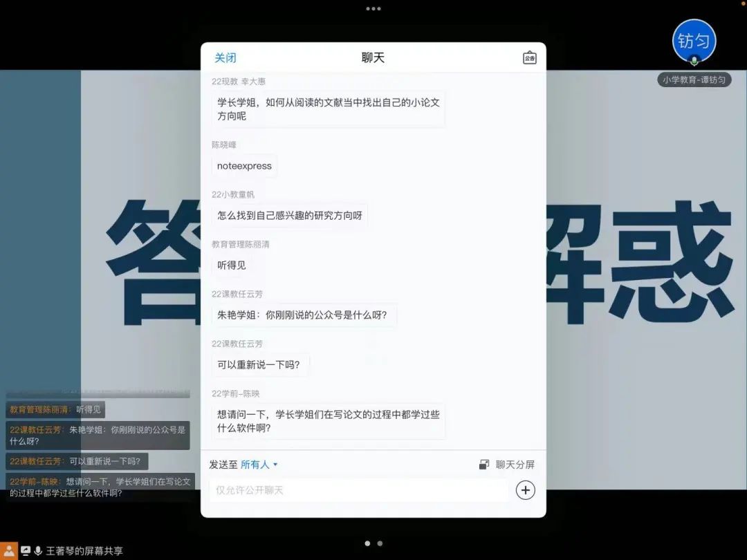The height and width of the screenshot is (560, 747).
Task: Close the chat panel with 关闭
Action: [225, 58]
